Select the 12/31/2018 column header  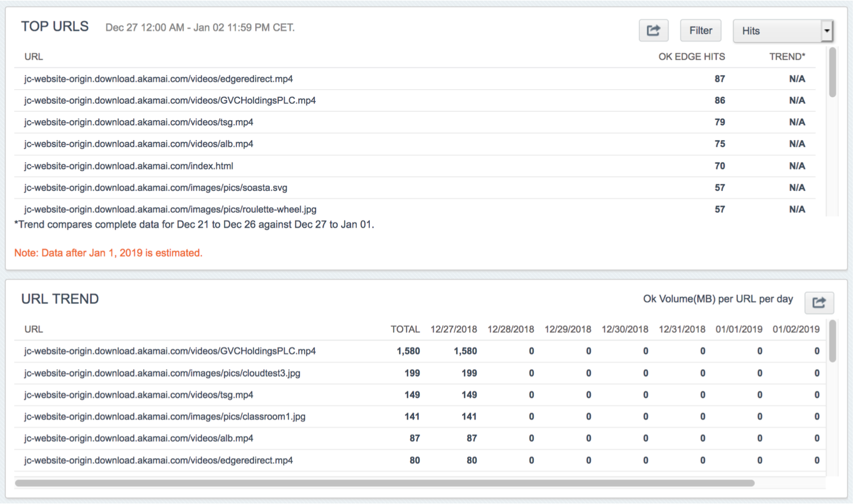click(682, 329)
